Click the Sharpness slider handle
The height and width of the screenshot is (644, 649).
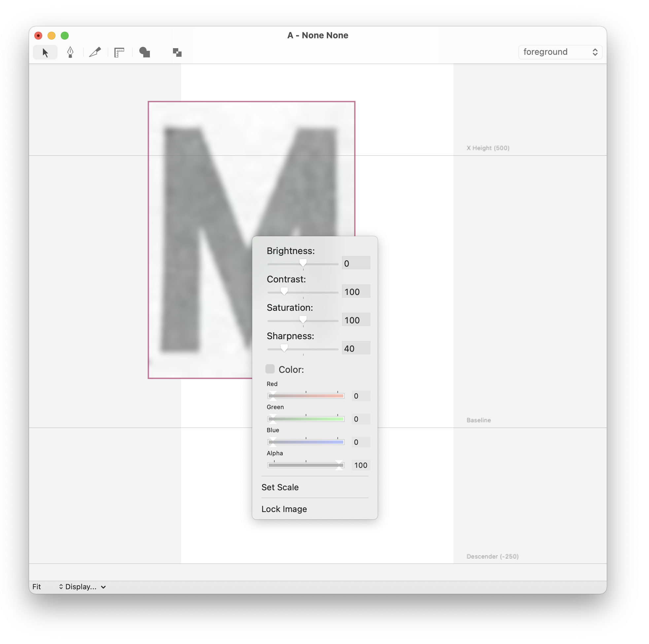coord(284,348)
